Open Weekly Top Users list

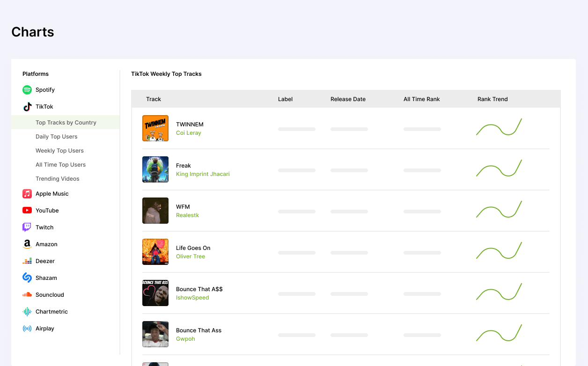tap(59, 151)
